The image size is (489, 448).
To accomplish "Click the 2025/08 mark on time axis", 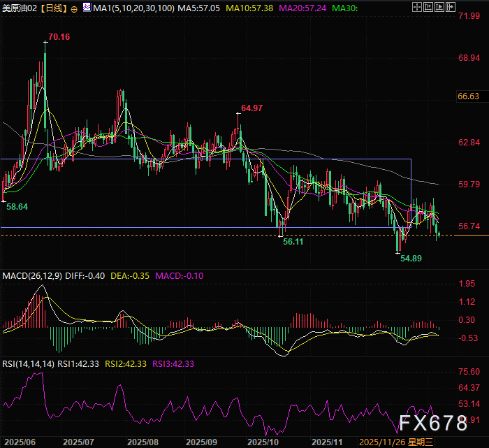I will 142,442.
